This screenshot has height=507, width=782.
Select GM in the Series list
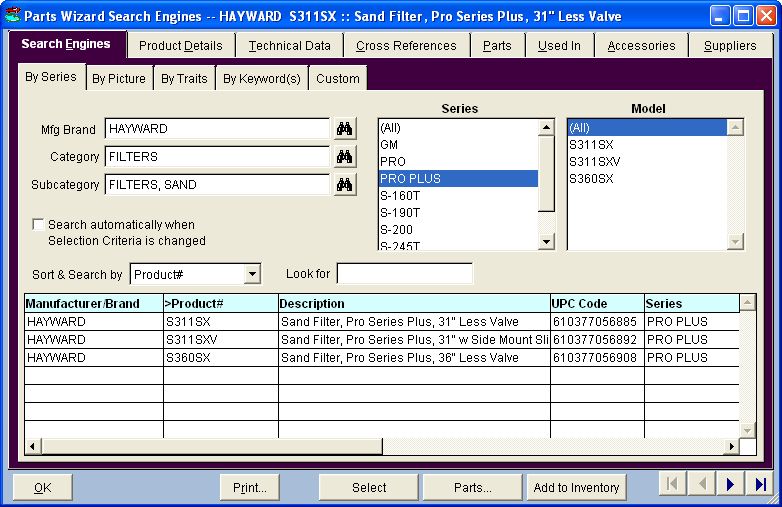458,145
